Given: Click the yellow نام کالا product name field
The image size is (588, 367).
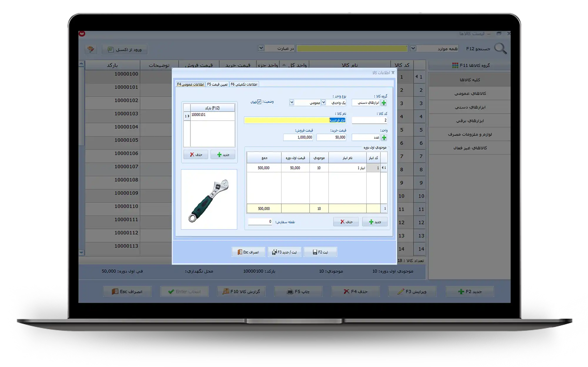Looking at the screenshot, I should coord(295,120).
